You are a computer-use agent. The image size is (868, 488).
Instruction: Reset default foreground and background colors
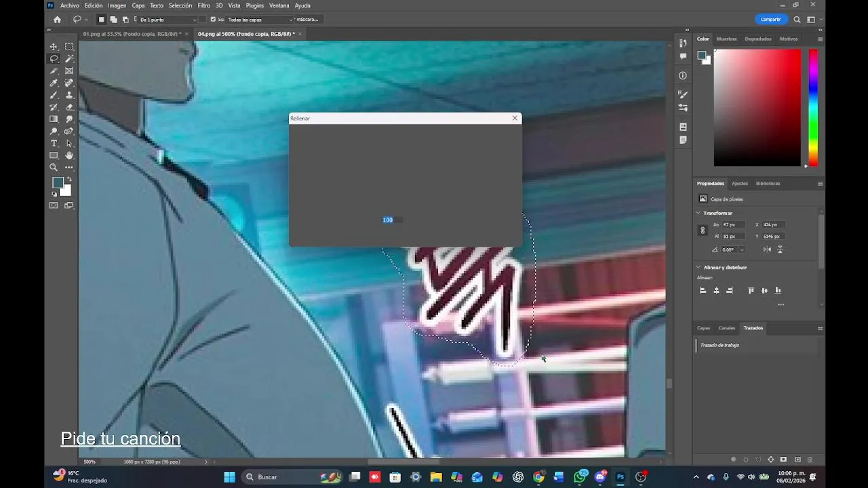click(x=54, y=194)
